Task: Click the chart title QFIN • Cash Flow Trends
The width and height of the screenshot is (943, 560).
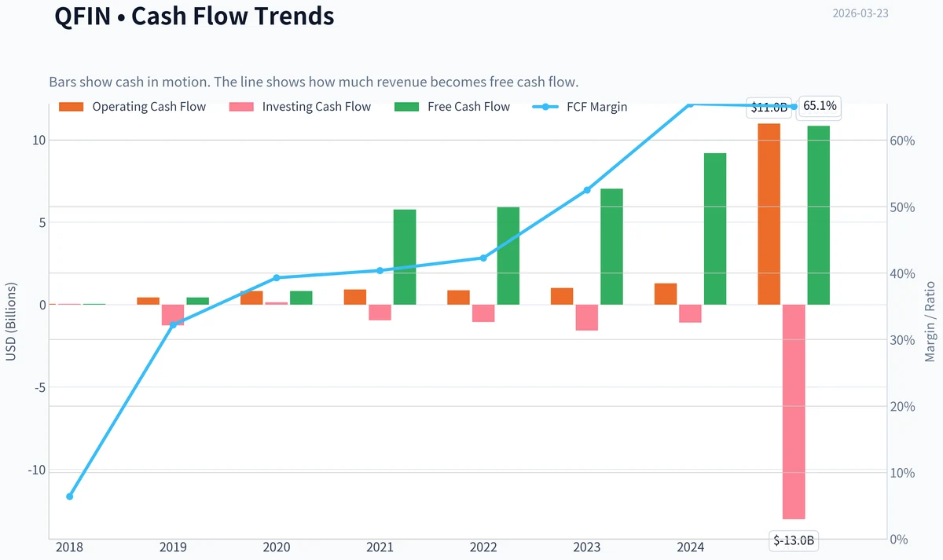Action: pyautogui.click(x=194, y=16)
